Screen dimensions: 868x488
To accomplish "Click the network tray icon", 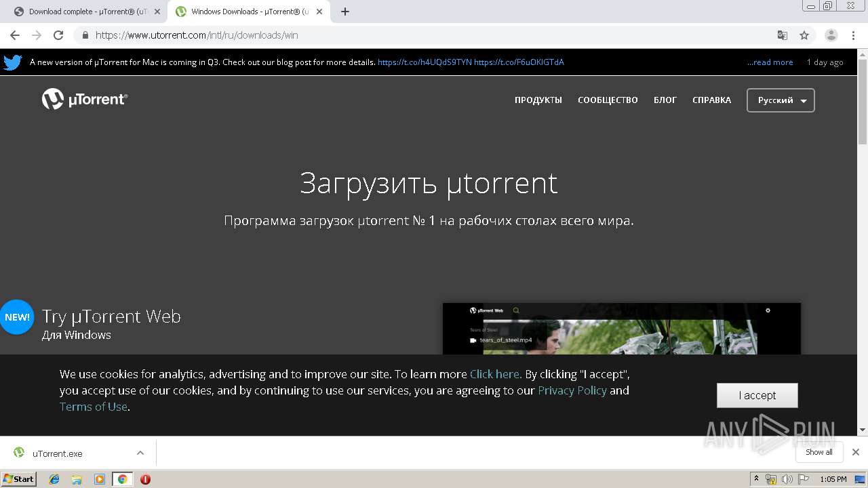I will (771, 479).
